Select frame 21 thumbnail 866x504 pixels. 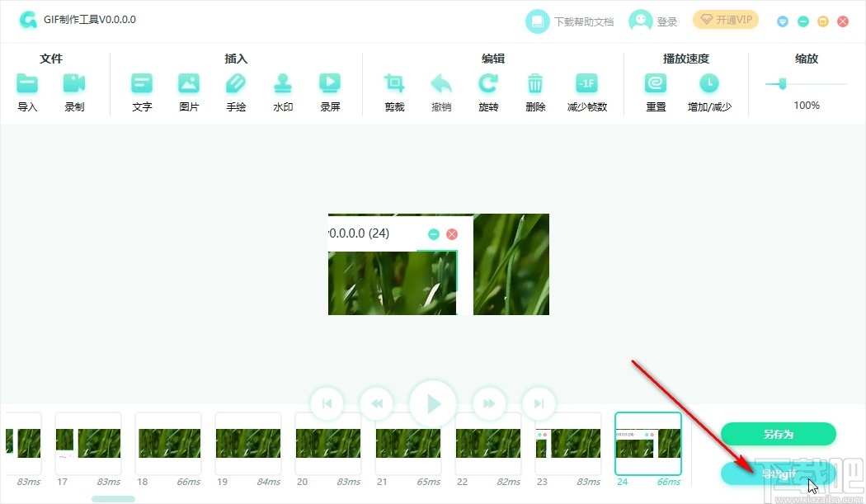[408, 443]
